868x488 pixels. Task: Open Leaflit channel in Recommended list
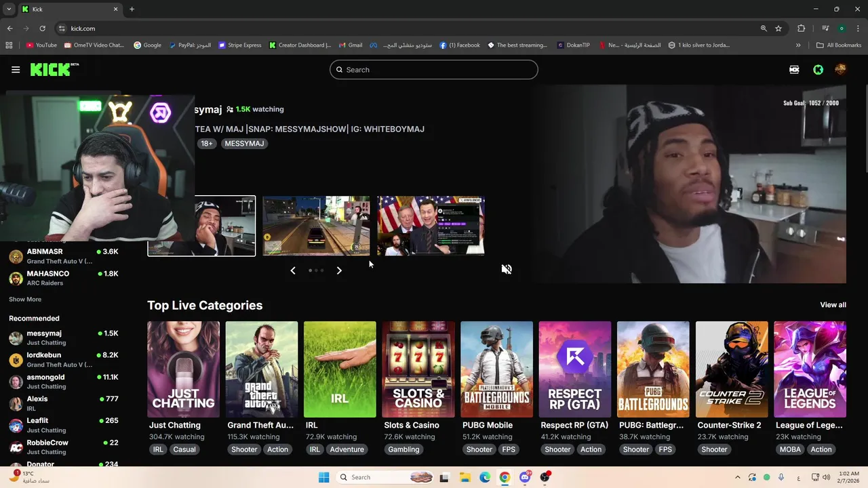[x=64, y=425]
